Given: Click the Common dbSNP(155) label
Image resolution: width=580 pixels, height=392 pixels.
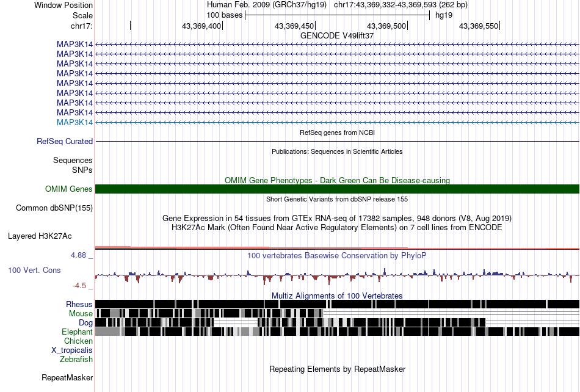Looking at the screenshot, I should (54, 208).
